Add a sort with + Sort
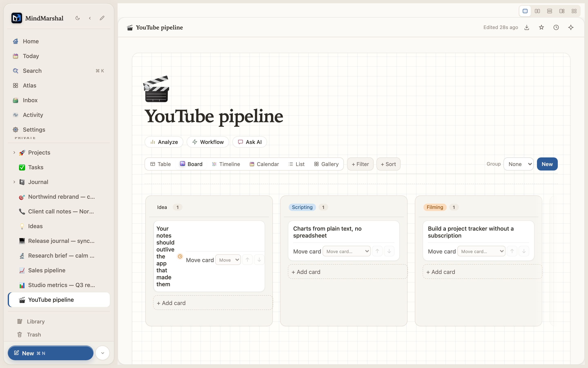 [388, 164]
